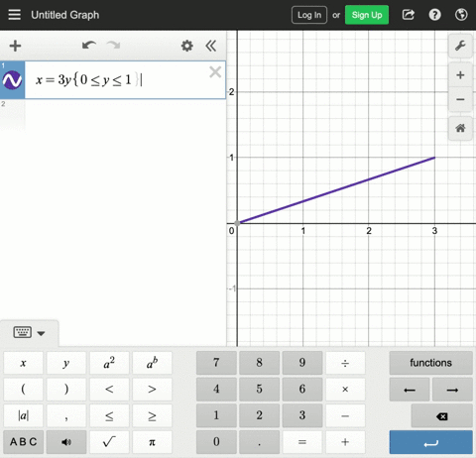The height and width of the screenshot is (458, 476).
Task: Tap the number 9 key
Action: pyautogui.click(x=302, y=363)
